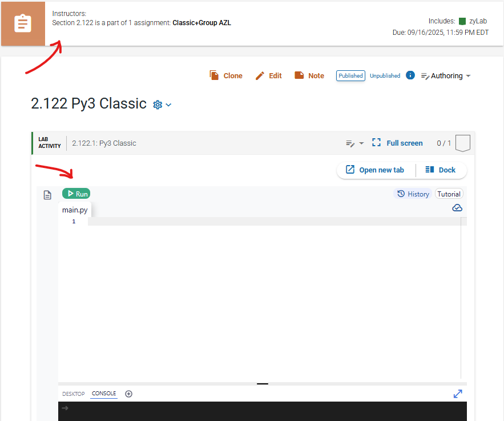Image resolution: width=504 pixels, height=421 pixels.
Task: Open the Authoring dropdown menu
Action: click(446, 76)
